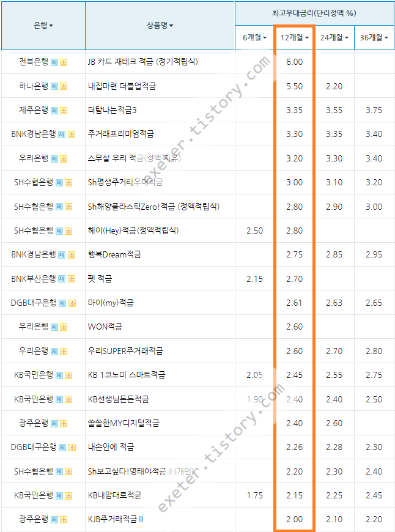
Task: Select the WON적금 product name
Action: coord(105,327)
